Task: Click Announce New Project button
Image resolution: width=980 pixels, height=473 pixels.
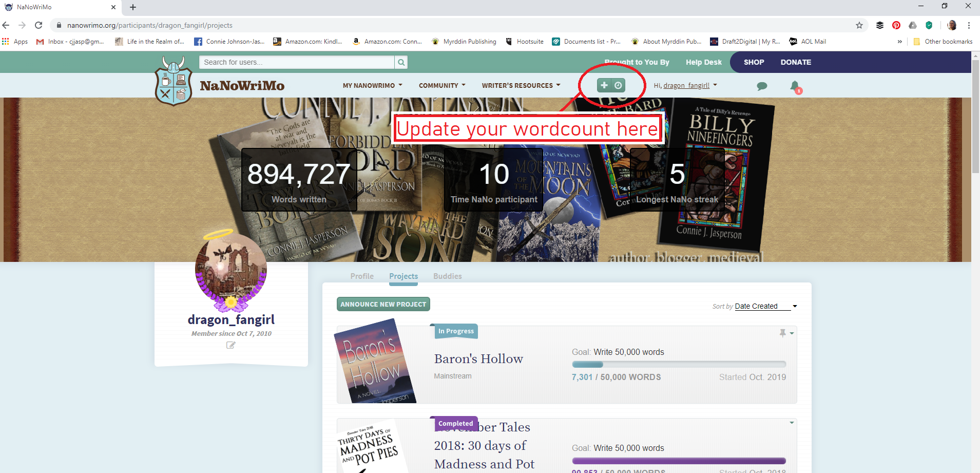Action: tap(383, 304)
